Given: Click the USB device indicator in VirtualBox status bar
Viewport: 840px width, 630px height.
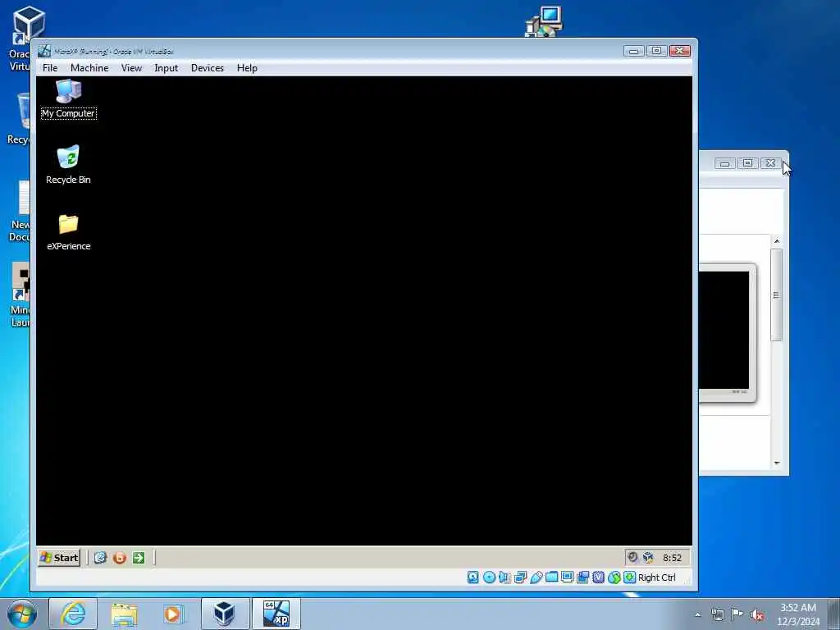Looking at the screenshot, I should pyautogui.click(x=536, y=577).
